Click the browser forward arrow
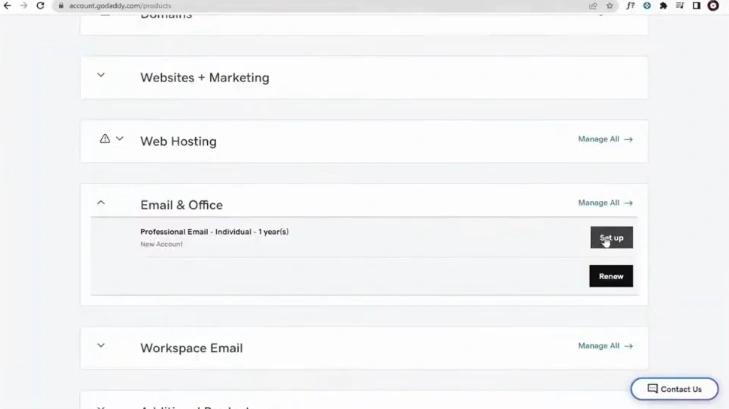 (x=24, y=6)
